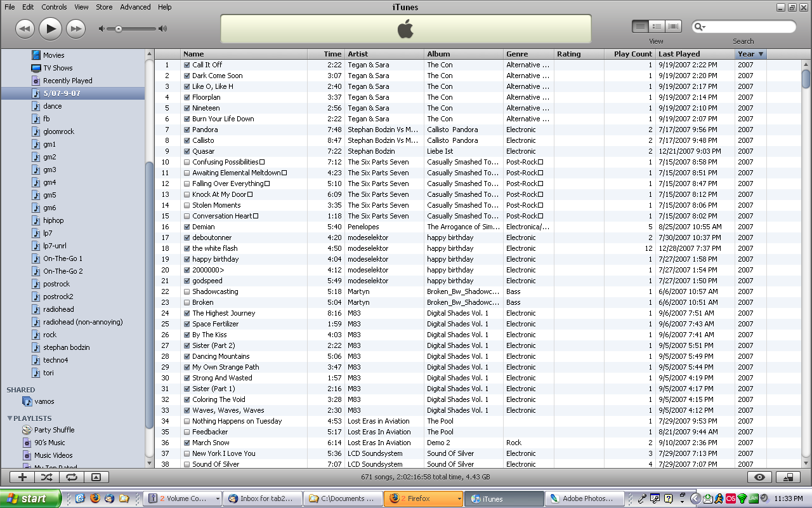Image resolution: width=812 pixels, height=508 pixels.
Task: Open C:\Documents folder taskbar button
Action: coord(343,498)
